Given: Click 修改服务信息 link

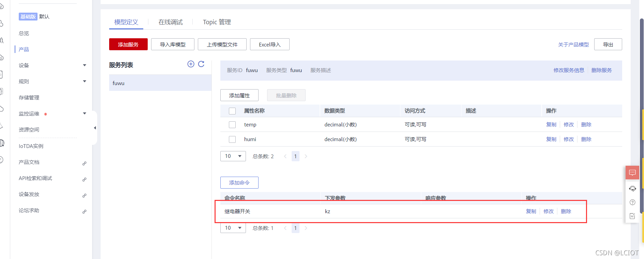Looking at the screenshot, I should 569,70.
